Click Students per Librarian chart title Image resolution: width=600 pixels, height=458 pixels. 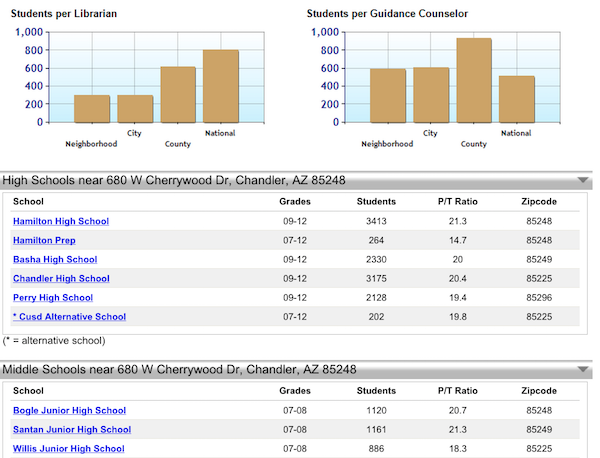tap(64, 14)
